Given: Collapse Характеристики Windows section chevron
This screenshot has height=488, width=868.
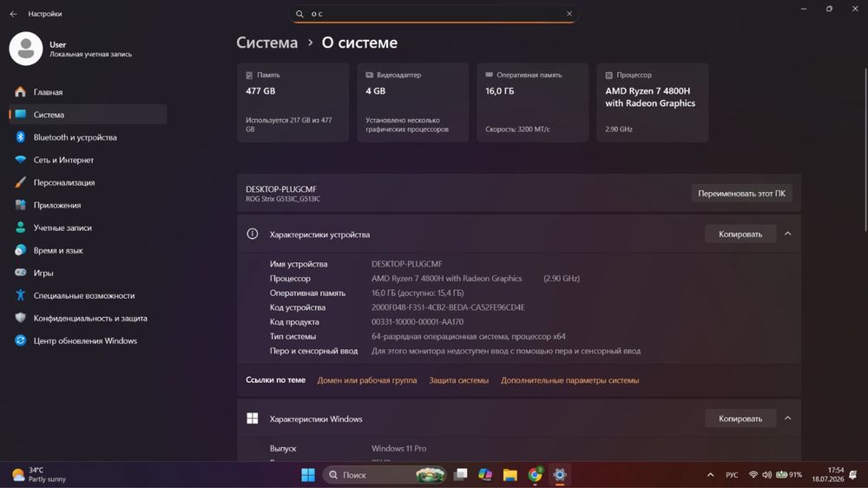Looking at the screenshot, I should (788, 419).
